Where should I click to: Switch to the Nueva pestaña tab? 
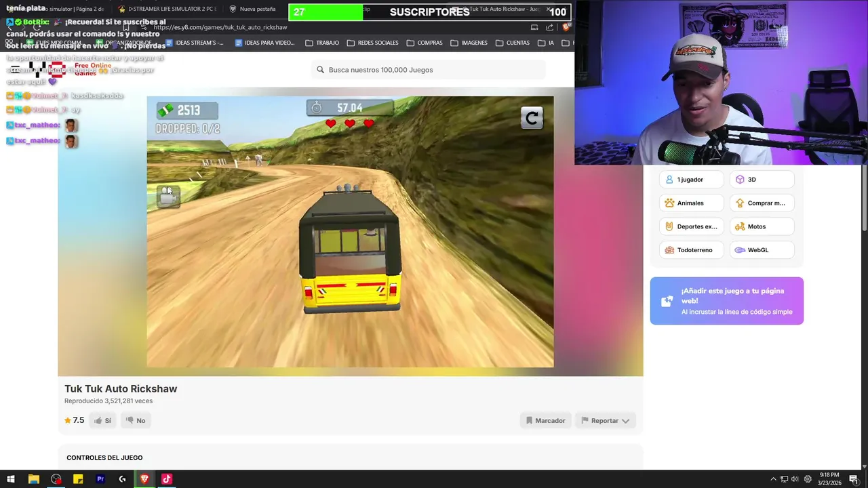(252, 9)
